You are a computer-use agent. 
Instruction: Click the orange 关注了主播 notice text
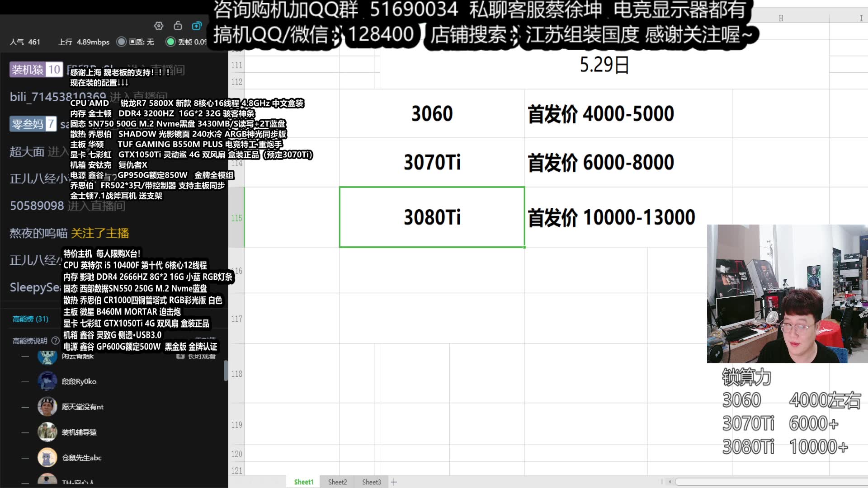click(x=100, y=234)
